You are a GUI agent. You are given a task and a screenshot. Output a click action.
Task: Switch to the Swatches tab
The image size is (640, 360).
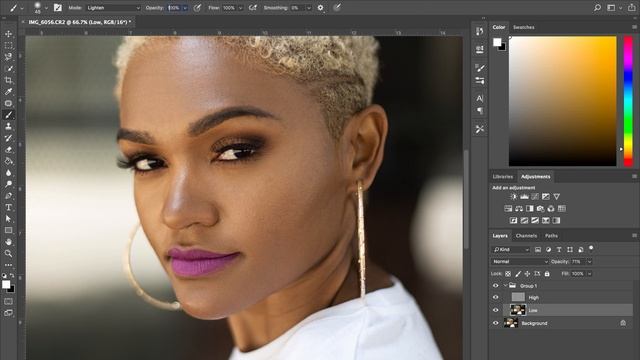(524, 27)
